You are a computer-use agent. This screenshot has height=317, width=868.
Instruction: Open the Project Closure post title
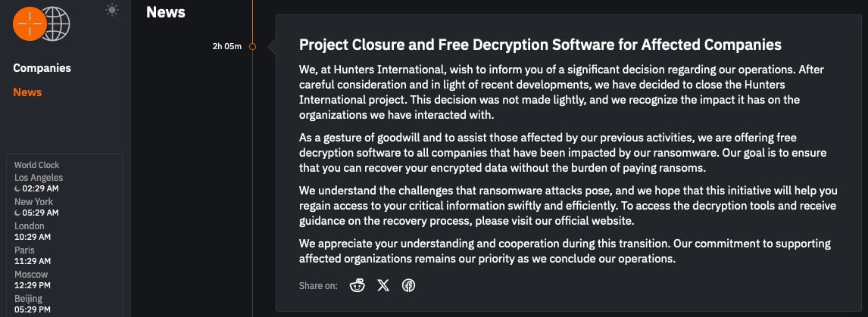pos(540,45)
